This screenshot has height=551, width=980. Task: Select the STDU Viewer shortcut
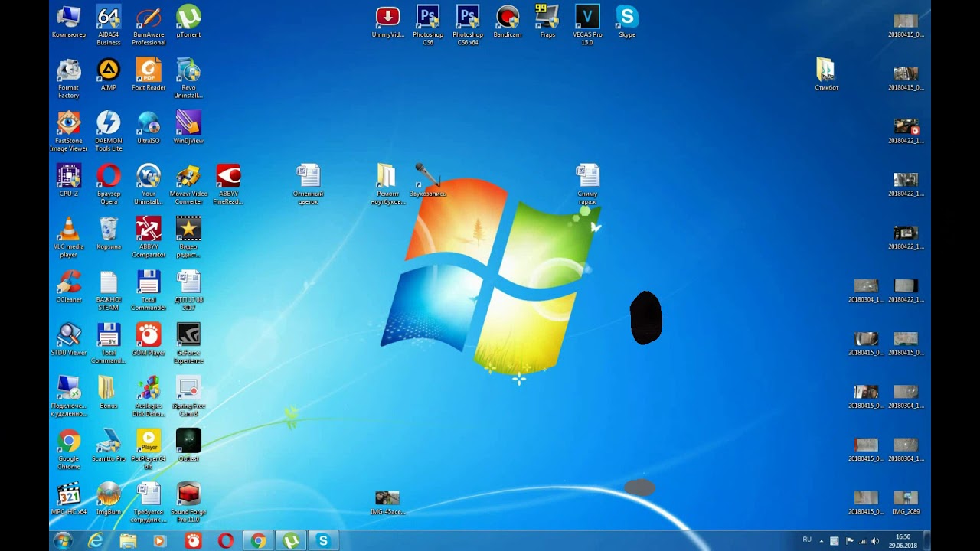point(69,339)
